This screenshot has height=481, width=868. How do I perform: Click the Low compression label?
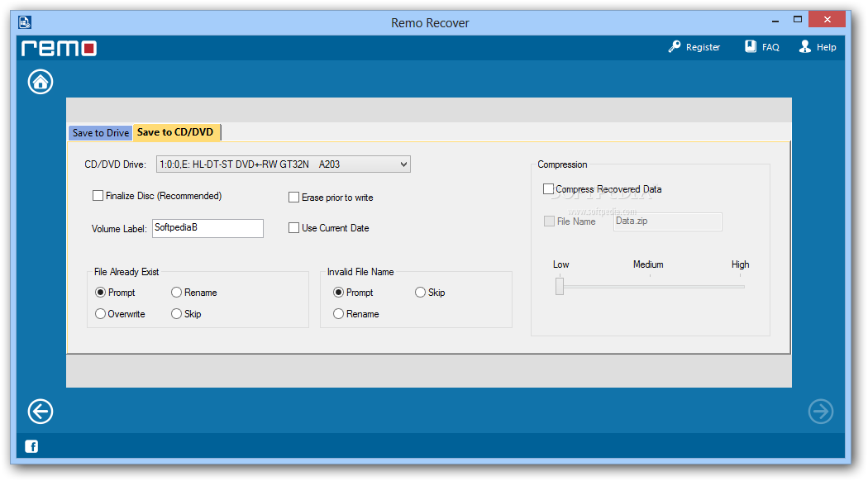coord(560,264)
